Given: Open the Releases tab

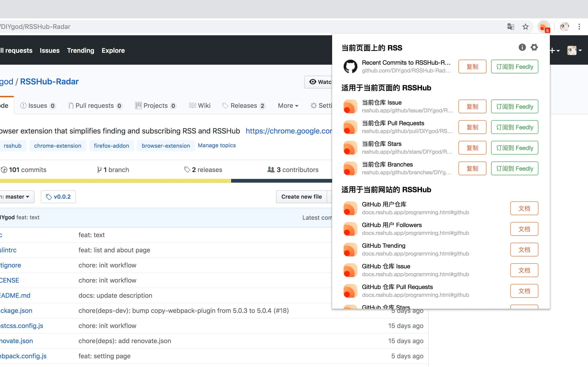Looking at the screenshot, I should pyautogui.click(x=244, y=106).
